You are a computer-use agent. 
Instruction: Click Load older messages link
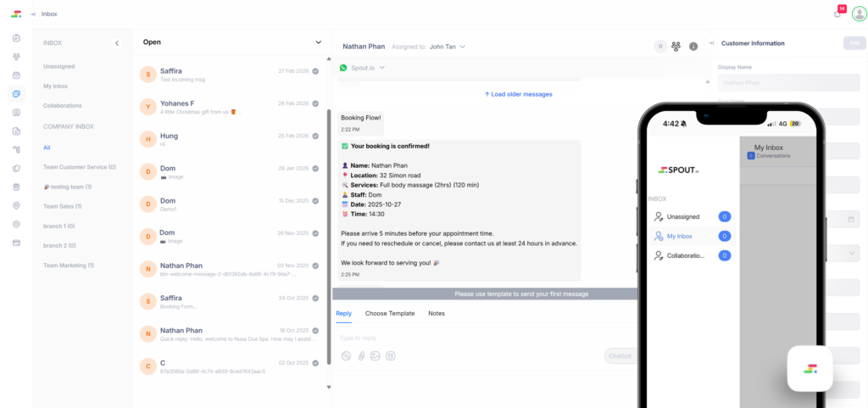[x=518, y=94]
